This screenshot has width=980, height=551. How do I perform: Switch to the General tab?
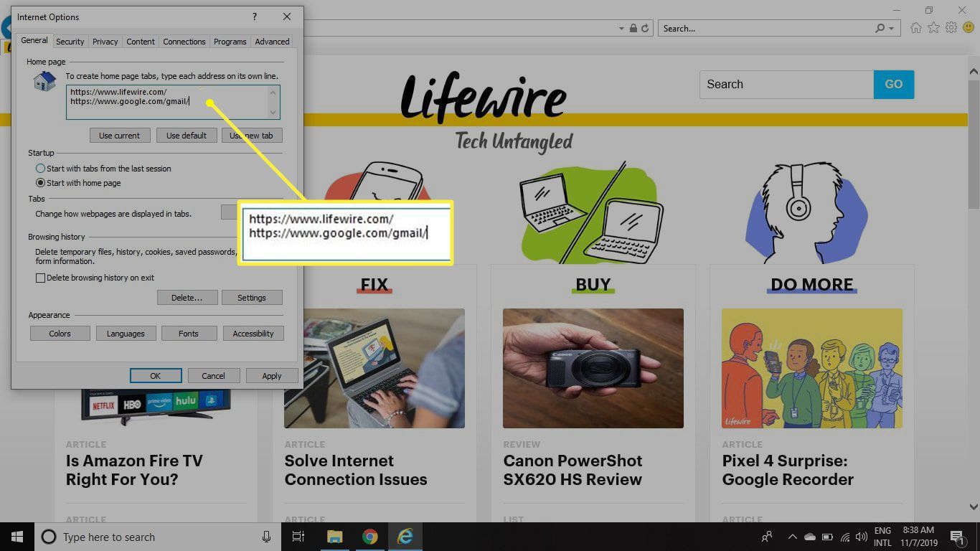pyautogui.click(x=34, y=41)
